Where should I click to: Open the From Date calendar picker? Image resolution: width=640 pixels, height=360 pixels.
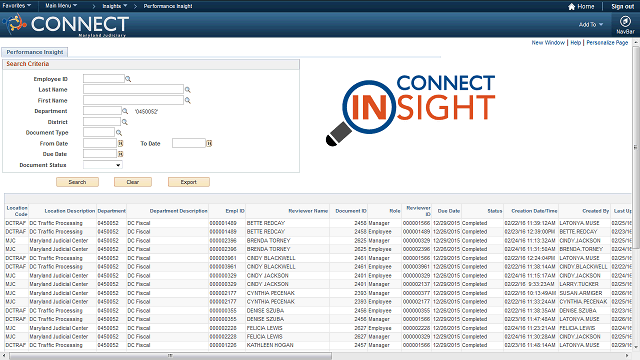click(120, 143)
